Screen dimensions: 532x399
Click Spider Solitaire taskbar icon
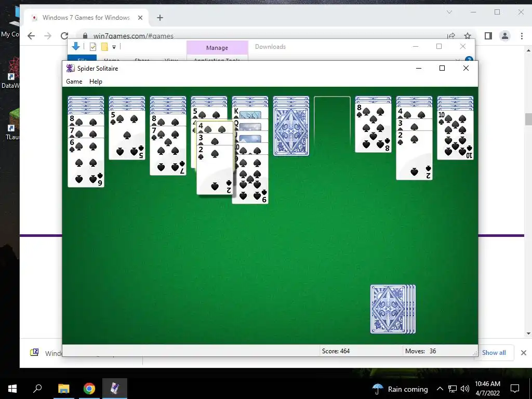(x=115, y=389)
